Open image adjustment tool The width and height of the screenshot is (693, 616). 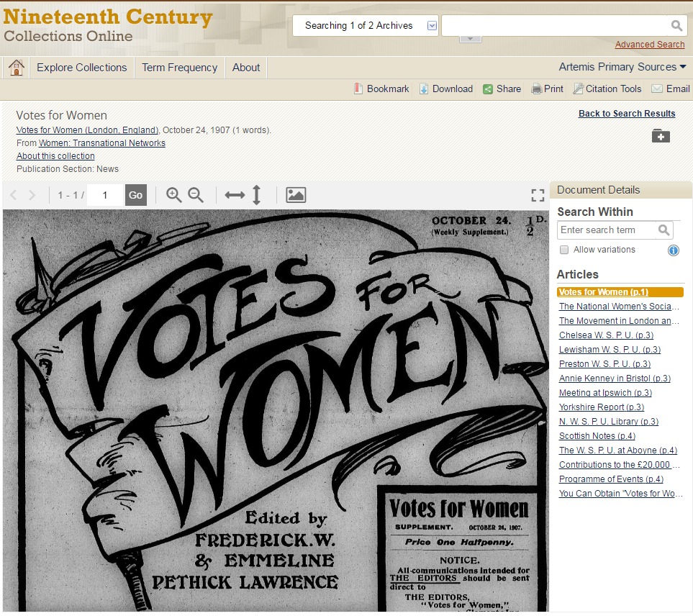coord(296,195)
